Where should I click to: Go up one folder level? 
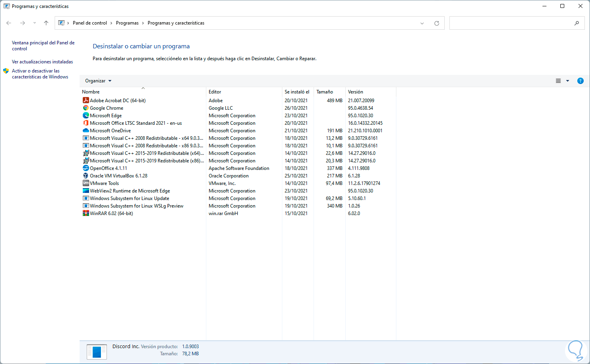46,23
